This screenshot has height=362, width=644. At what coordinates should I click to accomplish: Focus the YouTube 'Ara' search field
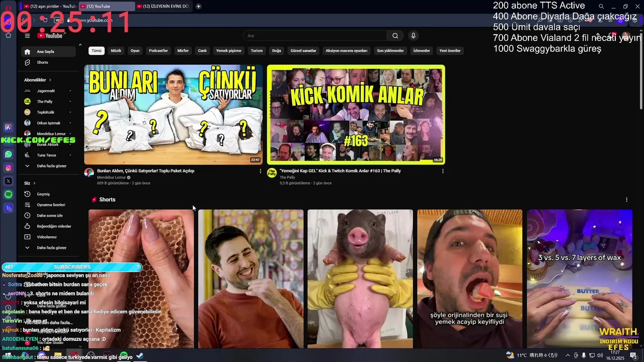coord(315,36)
